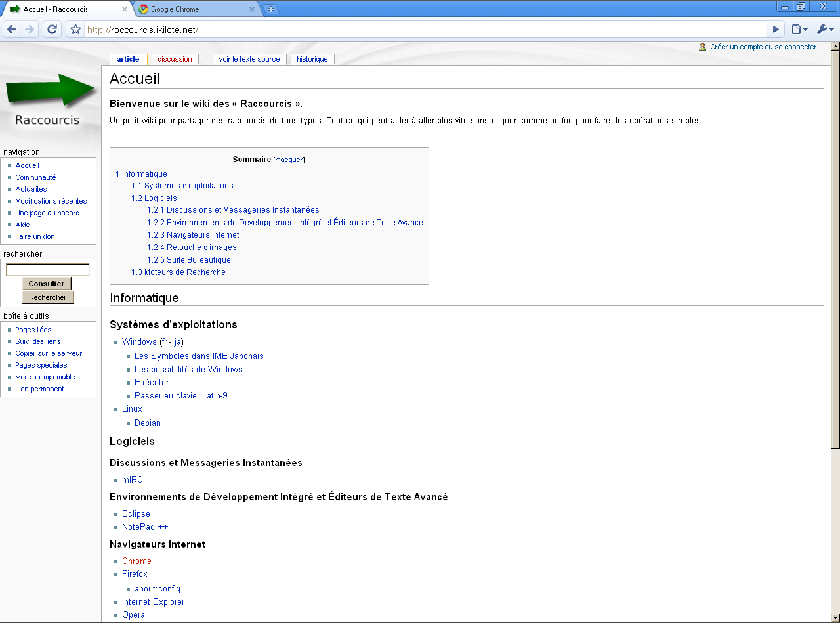Open the Firefox link

coord(135,574)
